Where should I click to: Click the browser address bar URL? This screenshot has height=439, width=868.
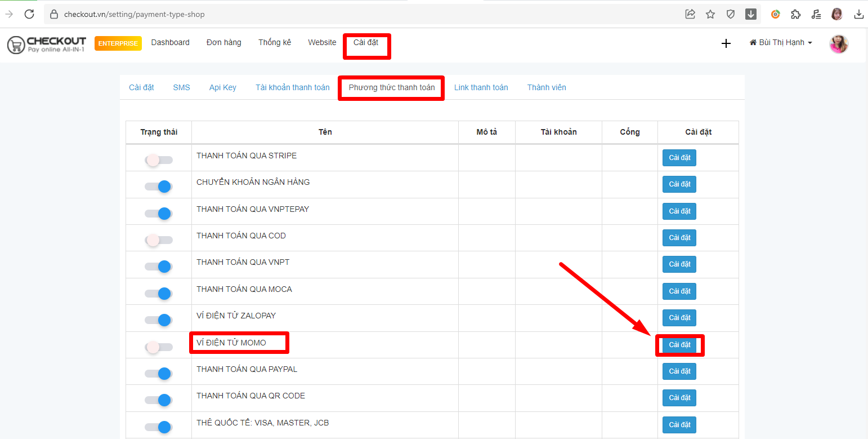tap(135, 14)
